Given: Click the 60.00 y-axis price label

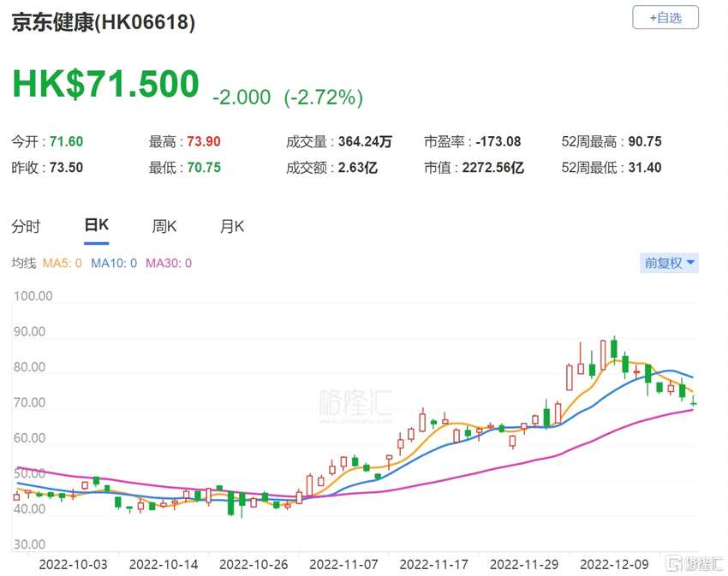Looking at the screenshot, I should coord(29,438).
